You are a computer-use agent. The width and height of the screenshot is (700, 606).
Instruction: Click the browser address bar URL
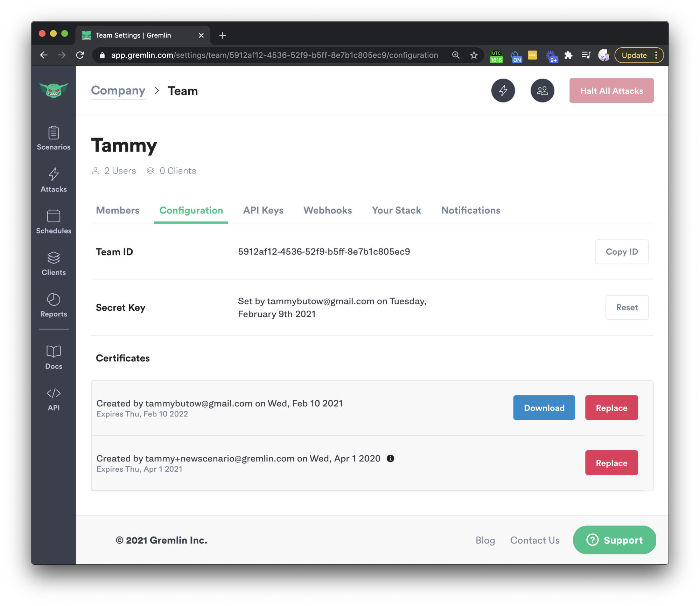click(275, 55)
